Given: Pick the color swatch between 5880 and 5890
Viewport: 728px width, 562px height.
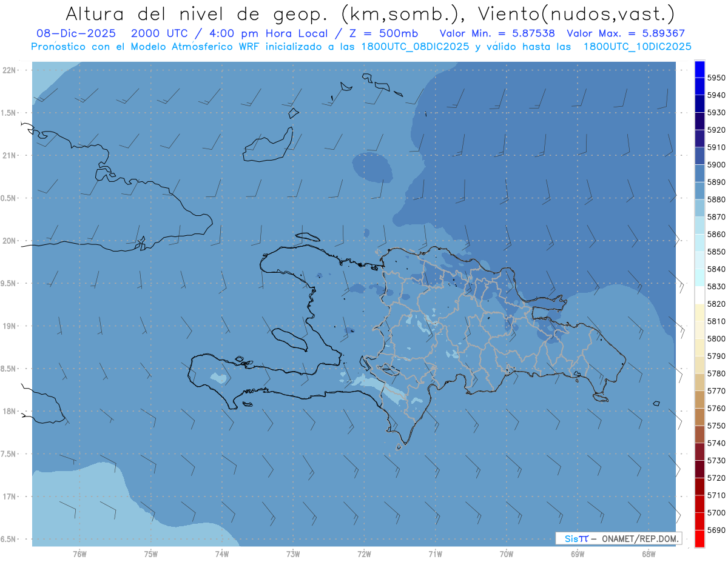Looking at the screenshot, I should [699, 191].
